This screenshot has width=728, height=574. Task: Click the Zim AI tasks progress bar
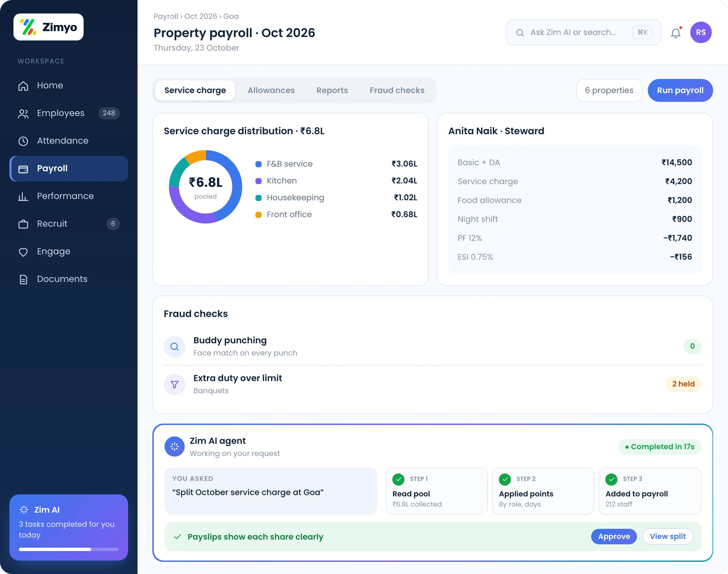pos(69,549)
